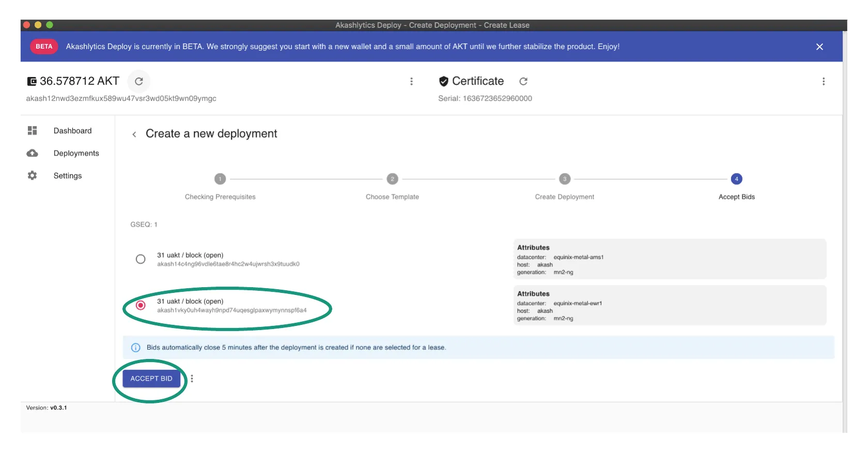This screenshot has height=454, width=868.
Task: Open the Dashboard menu item
Action: [x=72, y=131]
